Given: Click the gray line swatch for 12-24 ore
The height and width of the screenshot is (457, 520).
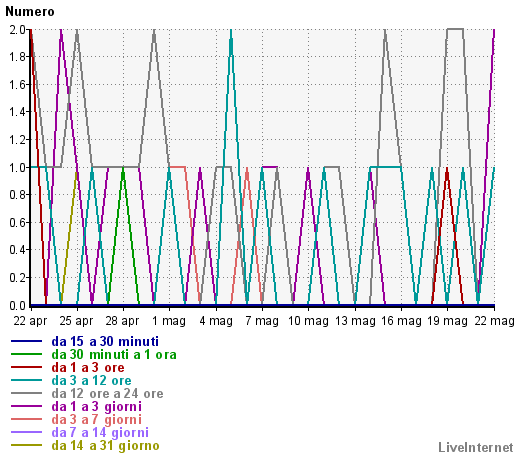Looking at the screenshot, I should click(x=26, y=393).
